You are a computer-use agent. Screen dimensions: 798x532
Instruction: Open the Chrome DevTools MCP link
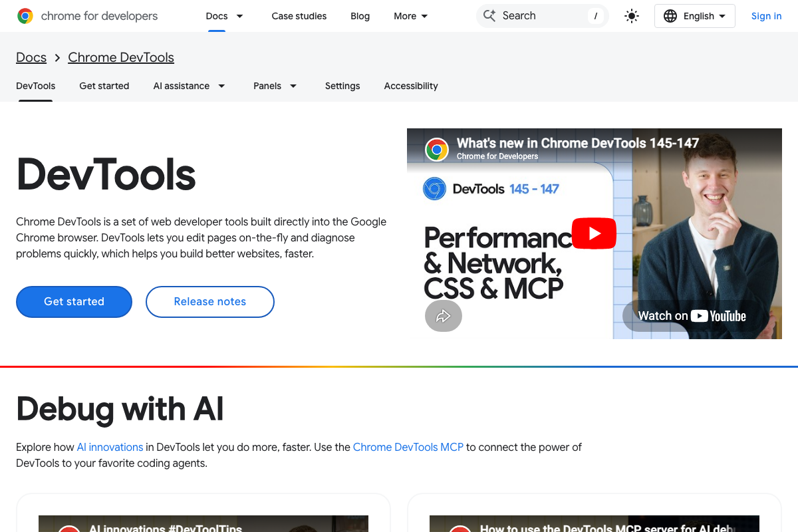[x=408, y=447]
